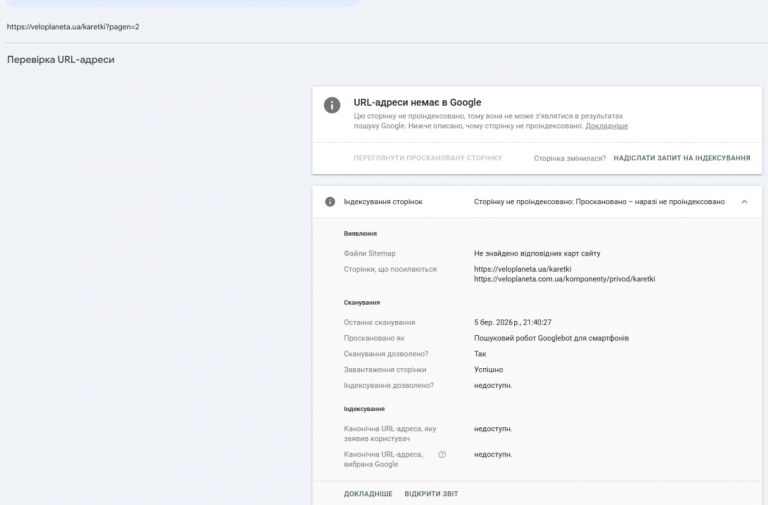768x505 pixels.
Task: Click referring page https://veloplaneta.ua/karetki
Action: click(x=523, y=269)
